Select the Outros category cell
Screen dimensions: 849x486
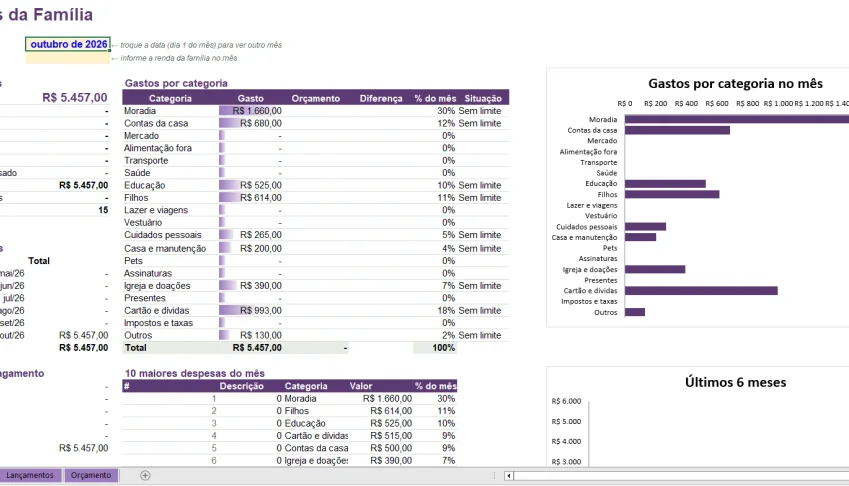[x=171, y=336]
